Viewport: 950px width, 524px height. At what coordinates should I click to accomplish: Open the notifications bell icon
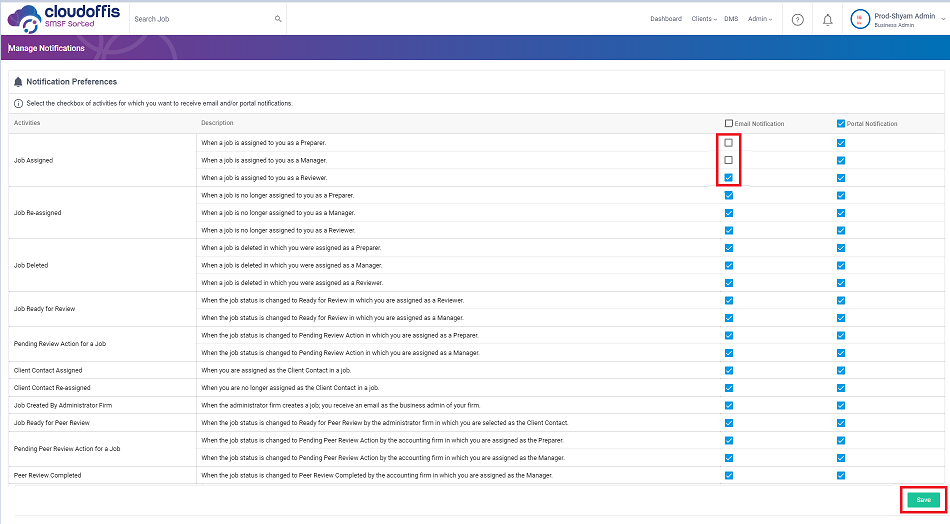click(828, 20)
